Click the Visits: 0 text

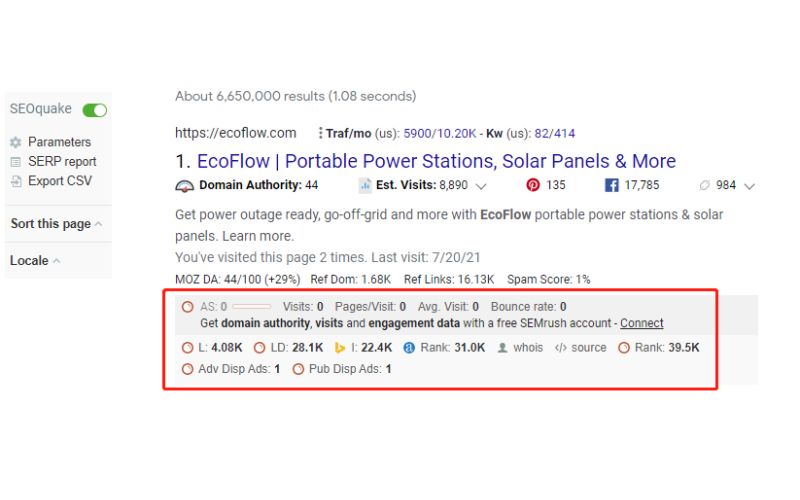(x=303, y=307)
